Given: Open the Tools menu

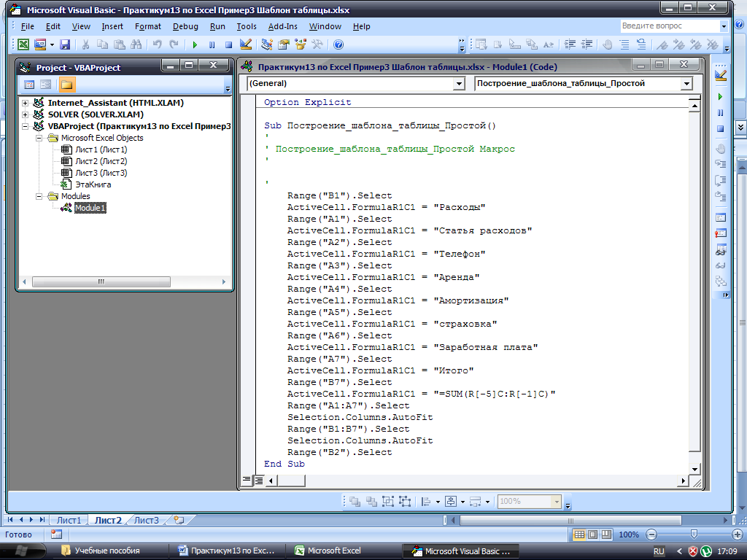Looking at the screenshot, I should pyautogui.click(x=247, y=27).
